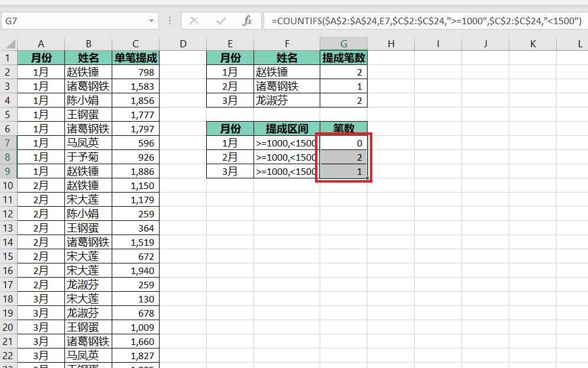Click 于予菊 name in row 8
This screenshot has width=588, height=368.
click(89, 157)
